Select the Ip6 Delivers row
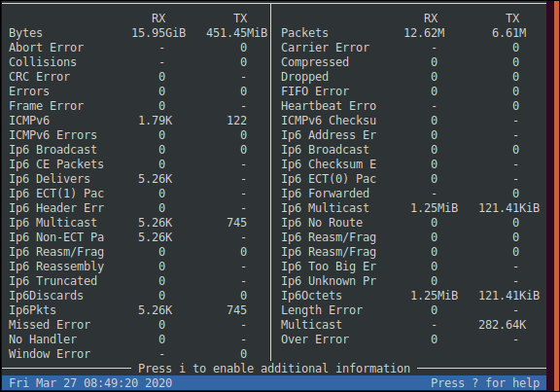 (x=128, y=179)
